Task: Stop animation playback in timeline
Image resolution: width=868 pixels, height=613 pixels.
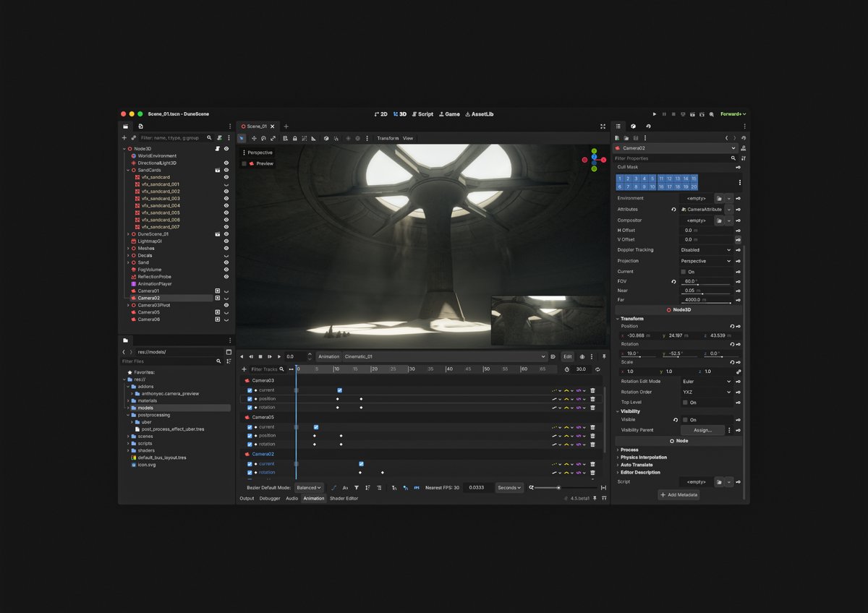Action: coord(260,356)
